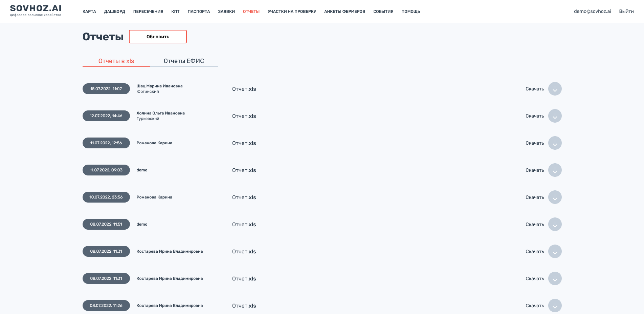Download the 08.07.2022, 11:51 demo report icon
Image resolution: width=644 pixels, height=314 pixels.
tap(555, 224)
